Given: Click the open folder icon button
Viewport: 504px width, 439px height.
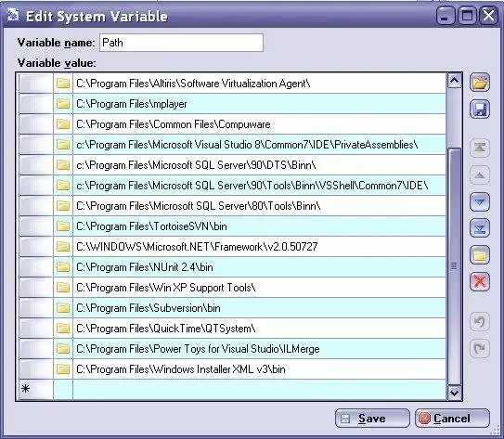Looking at the screenshot, I should point(480,83).
